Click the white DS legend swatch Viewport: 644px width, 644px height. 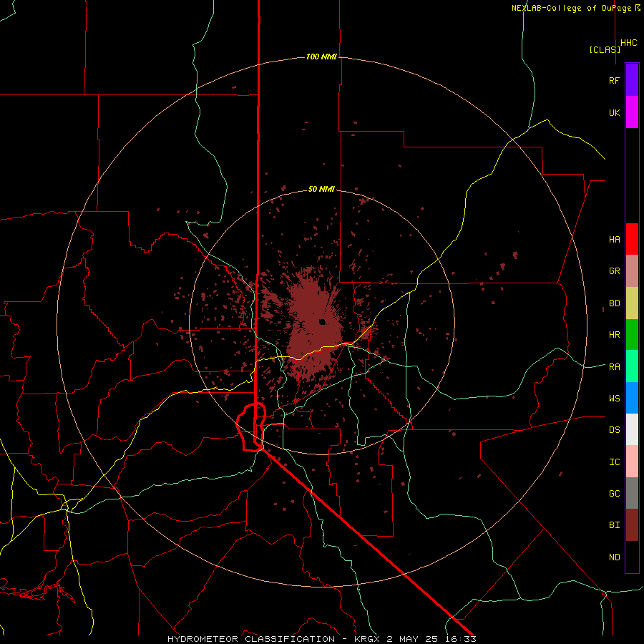pyautogui.click(x=632, y=429)
